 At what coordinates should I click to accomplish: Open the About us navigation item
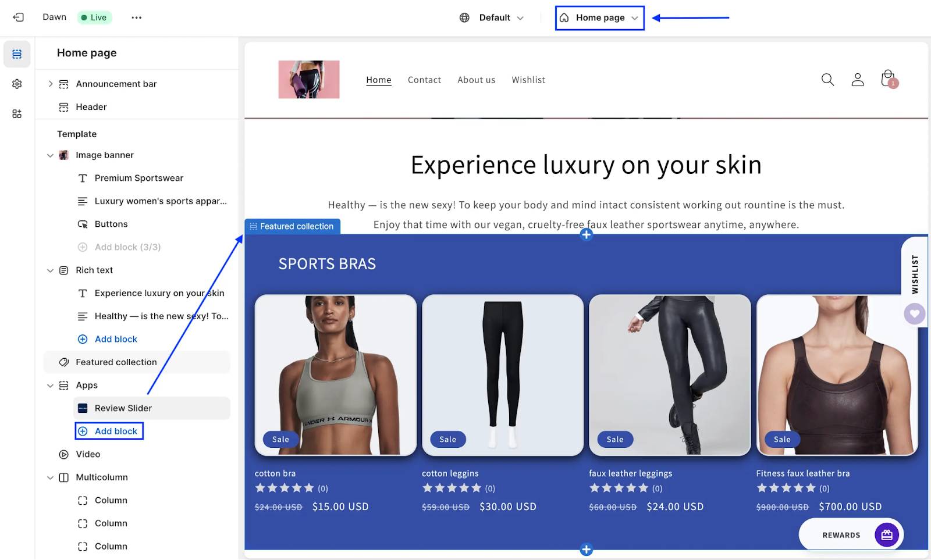pyautogui.click(x=476, y=80)
